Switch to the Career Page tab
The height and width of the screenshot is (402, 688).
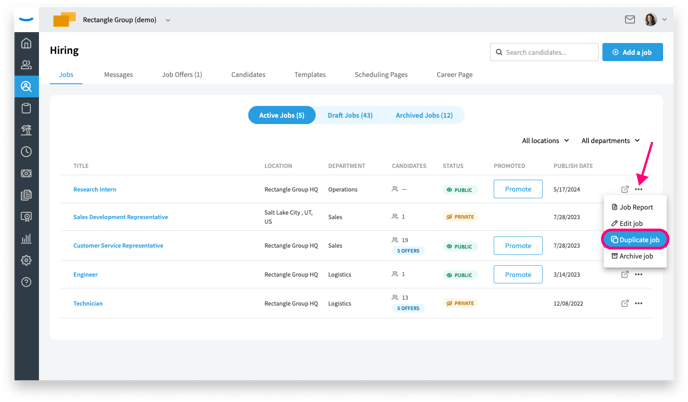454,75
